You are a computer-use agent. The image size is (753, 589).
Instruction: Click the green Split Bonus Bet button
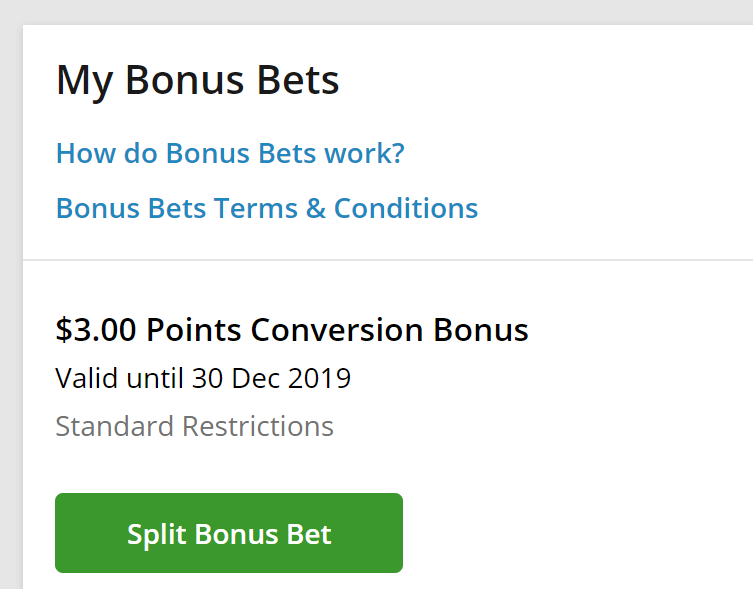[229, 533]
